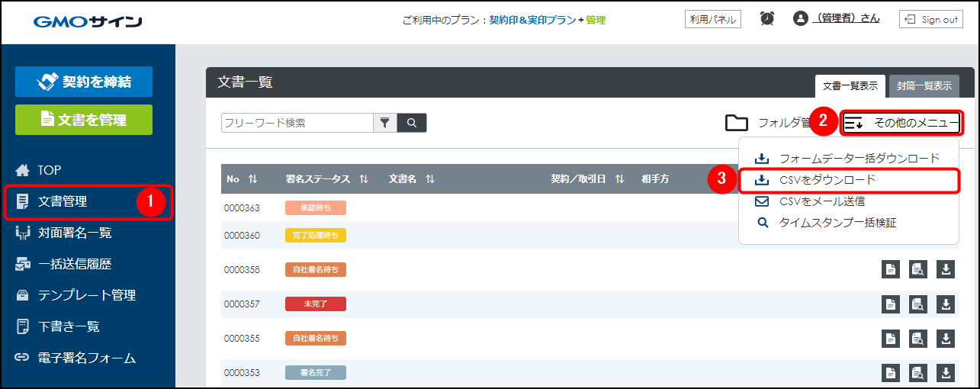Sort by 署名ステータス column arrows
980x389 pixels.
coord(364,179)
